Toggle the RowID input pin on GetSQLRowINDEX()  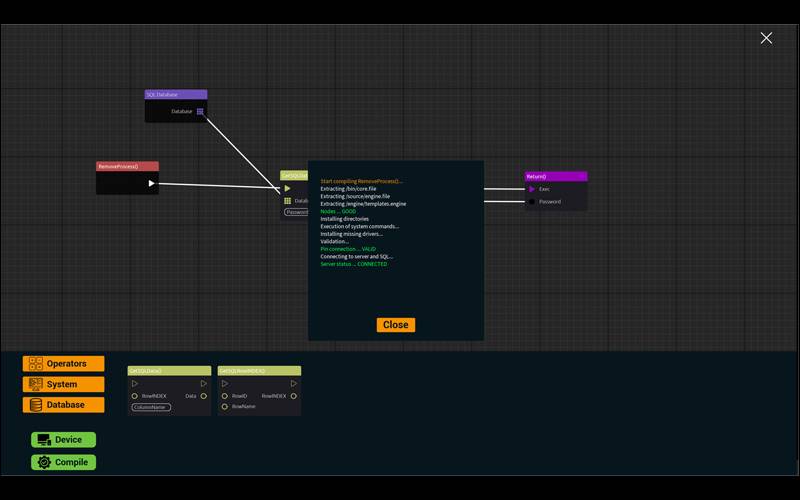click(225, 396)
